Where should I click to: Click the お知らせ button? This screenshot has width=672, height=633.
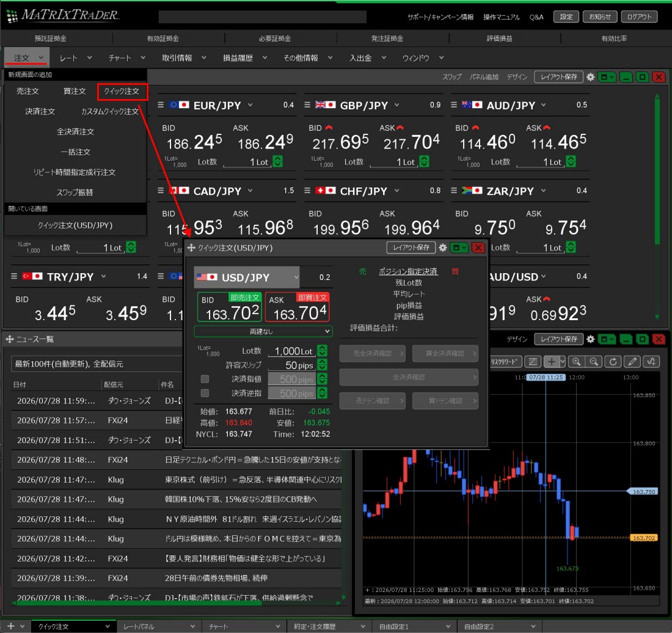[x=599, y=16]
